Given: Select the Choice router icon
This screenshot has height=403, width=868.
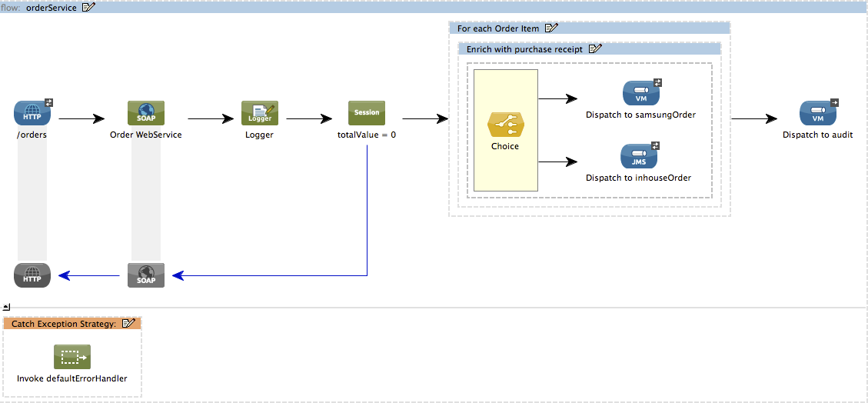Looking at the screenshot, I should 505,125.
